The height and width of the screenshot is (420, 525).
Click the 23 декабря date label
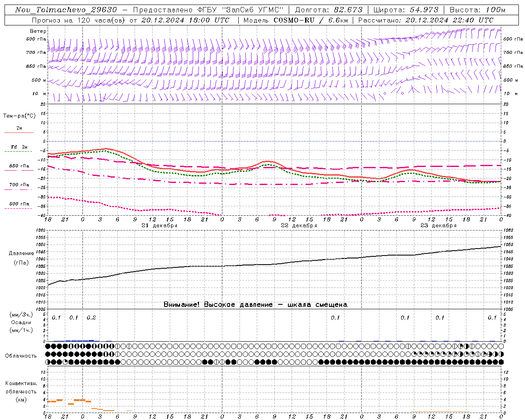pyautogui.click(x=438, y=226)
